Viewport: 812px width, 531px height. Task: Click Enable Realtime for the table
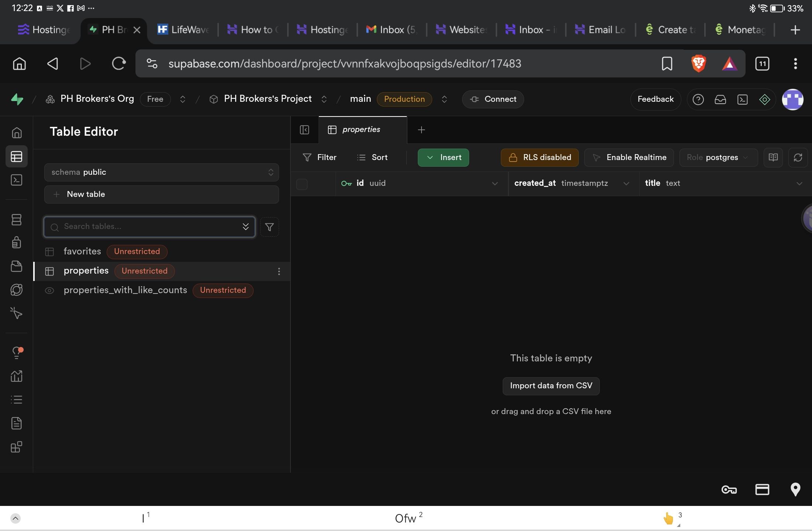(x=629, y=157)
